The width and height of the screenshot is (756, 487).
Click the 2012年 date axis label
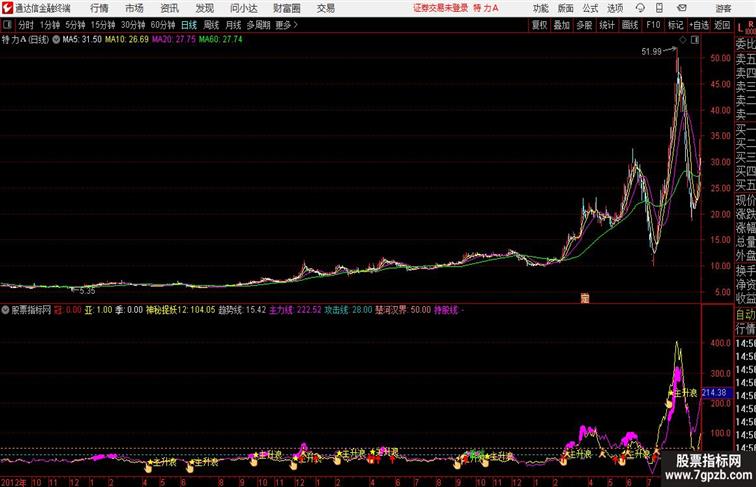pos(14,482)
